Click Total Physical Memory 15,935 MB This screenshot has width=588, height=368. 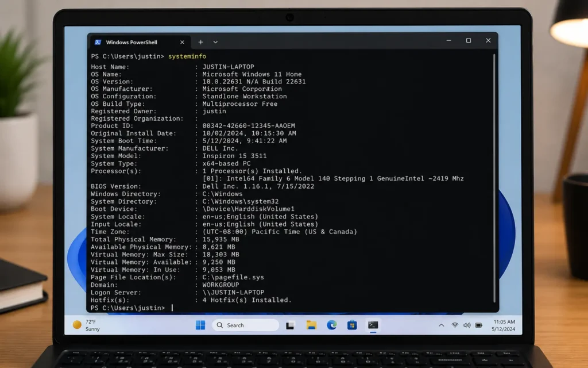pos(220,240)
